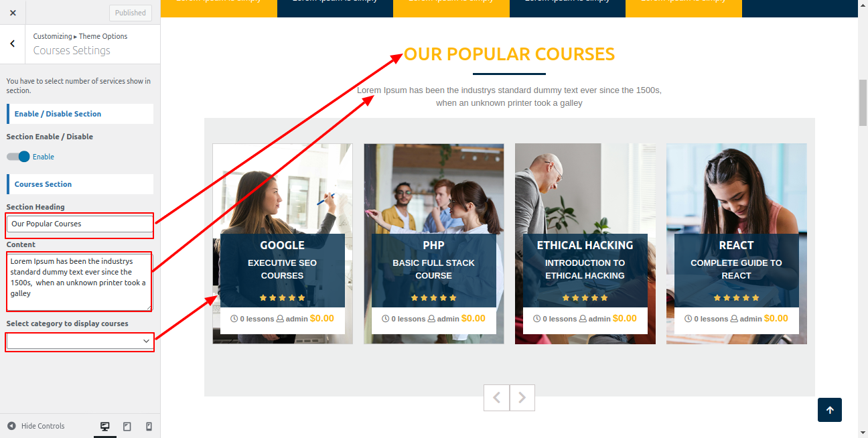Go back using the left chevron icon
This screenshot has width=868, height=438.
[13, 44]
